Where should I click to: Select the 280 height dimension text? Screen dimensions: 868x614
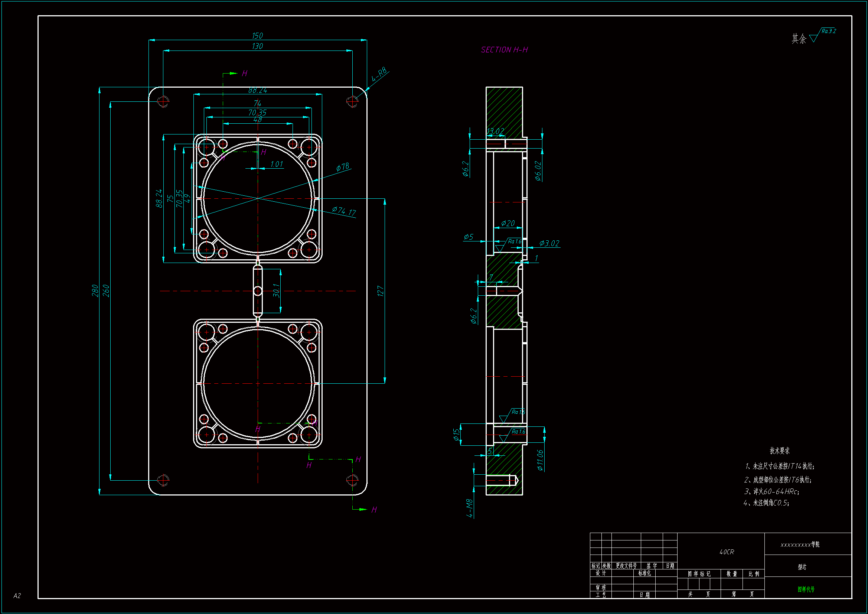[95, 290]
